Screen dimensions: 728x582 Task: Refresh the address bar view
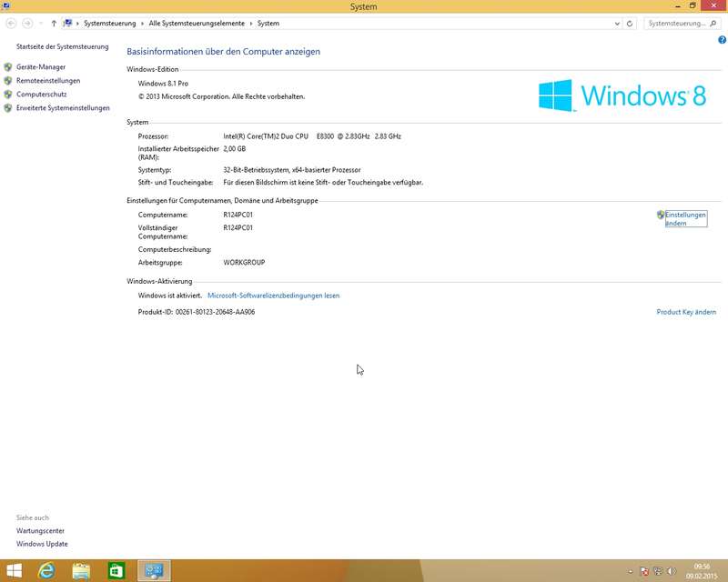click(x=632, y=23)
